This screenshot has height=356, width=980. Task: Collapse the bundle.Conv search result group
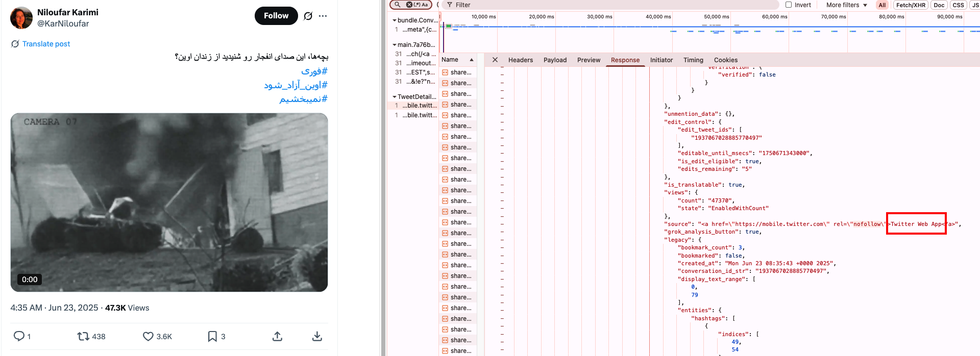click(395, 20)
